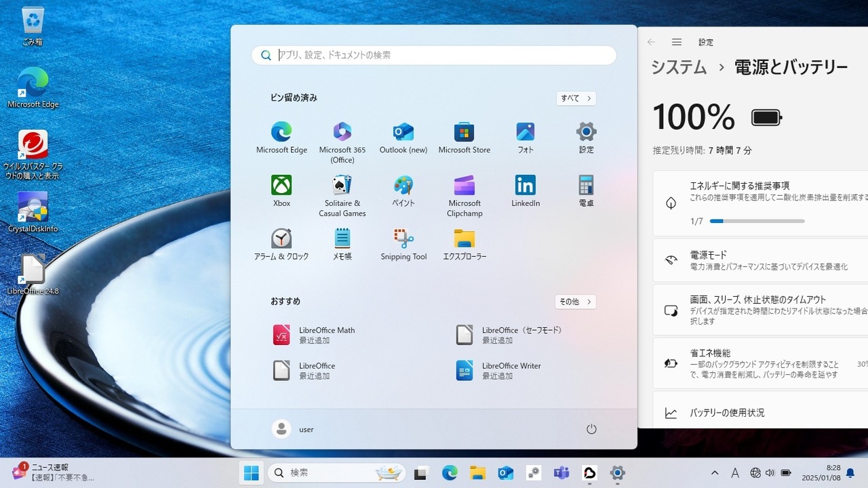Open エネルギーに関する推奨事項 in Settings
The height and width of the screenshot is (488, 868).
coord(760,203)
